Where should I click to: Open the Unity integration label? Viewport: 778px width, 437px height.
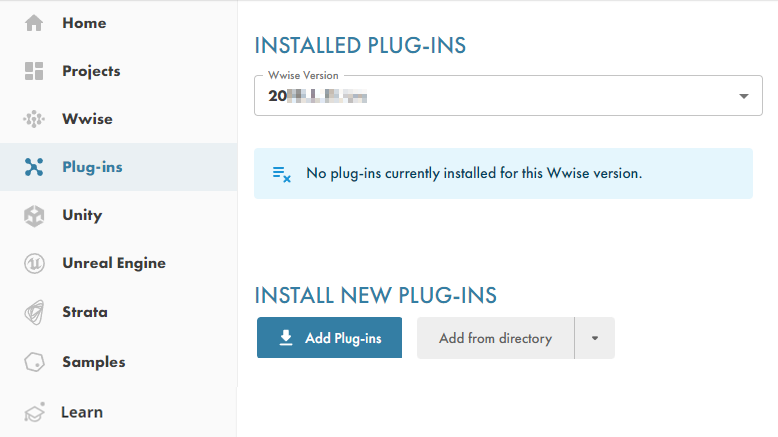click(82, 215)
